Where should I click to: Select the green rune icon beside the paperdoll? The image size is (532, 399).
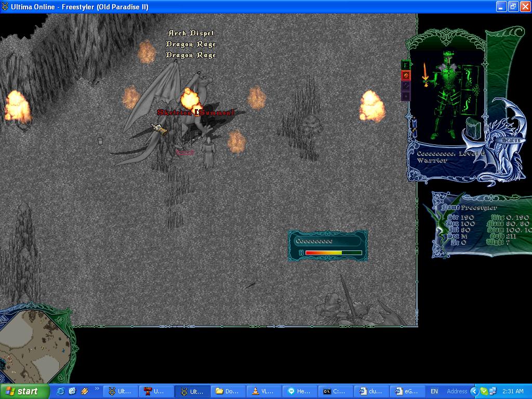pos(406,64)
